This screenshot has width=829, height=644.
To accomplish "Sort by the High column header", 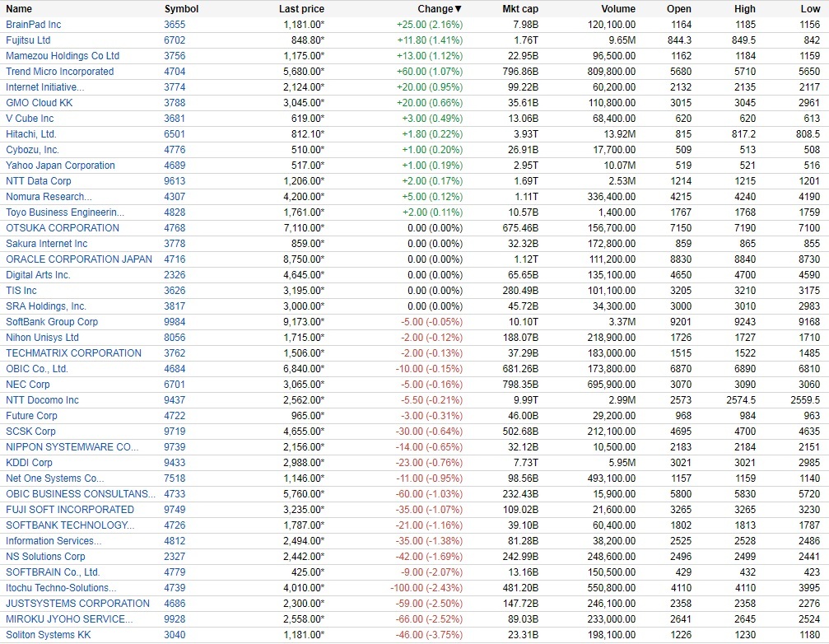I will click(x=744, y=9).
